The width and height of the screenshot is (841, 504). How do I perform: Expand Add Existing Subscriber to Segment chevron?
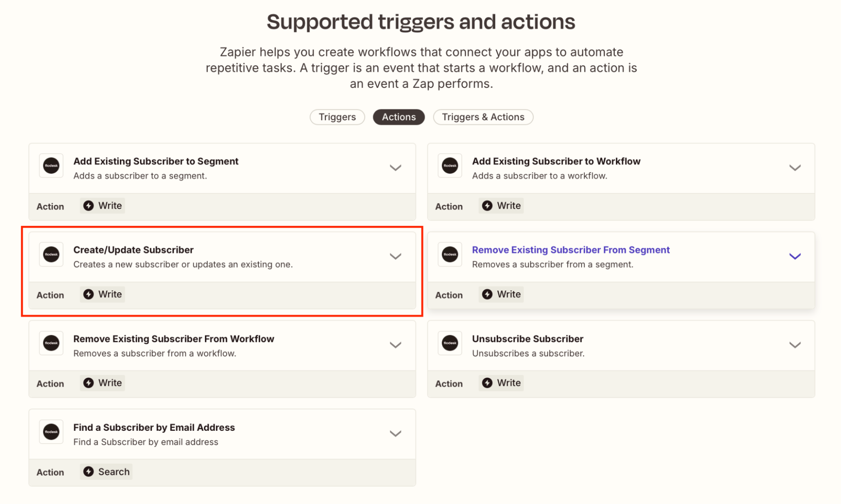click(395, 168)
